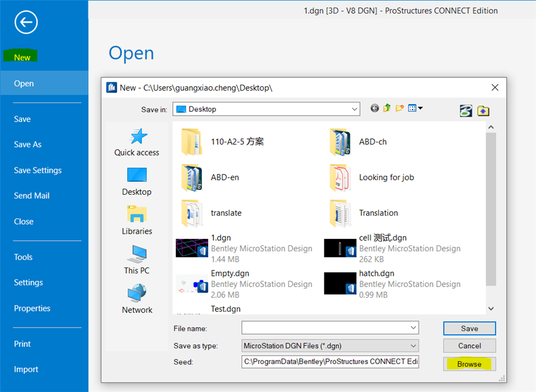536x392 pixels.
Task: Choose Save Settings in the backstage menu
Action: [x=38, y=170]
